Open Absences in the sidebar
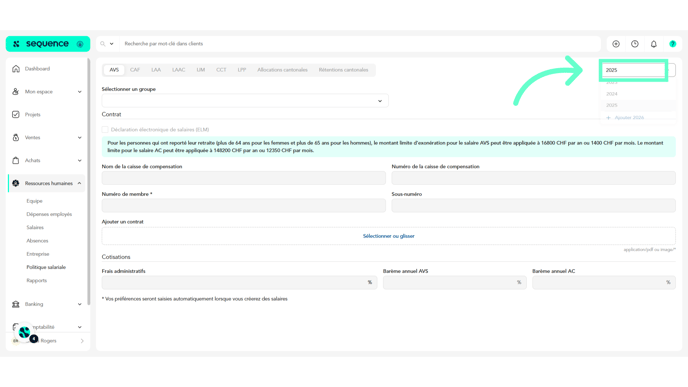 click(x=37, y=240)
